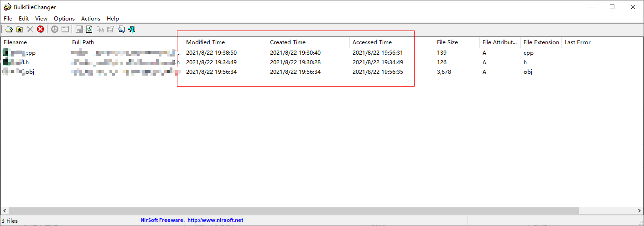
Task: Click the scrollbar left arrow
Action: pos(4,211)
